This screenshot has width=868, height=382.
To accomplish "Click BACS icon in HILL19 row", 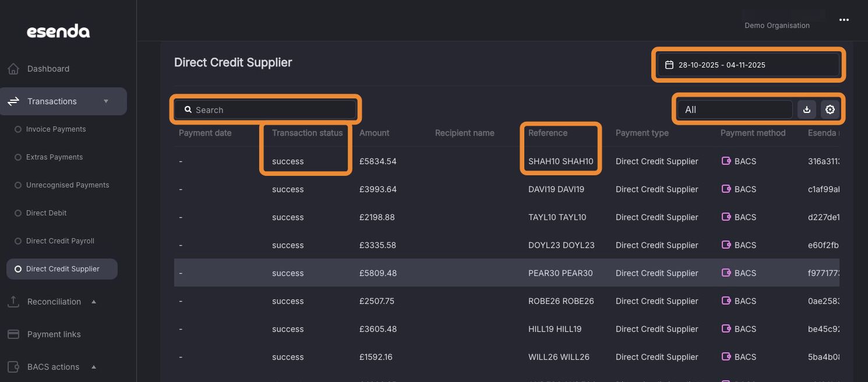I will pyautogui.click(x=726, y=329).
